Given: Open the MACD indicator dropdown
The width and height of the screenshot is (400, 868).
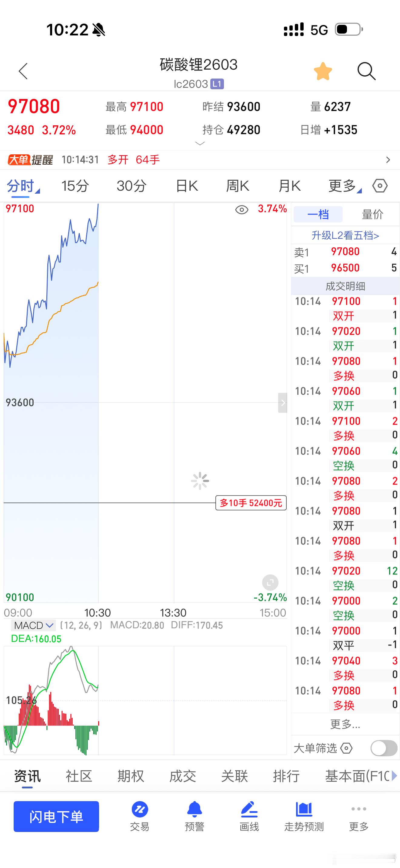Looking at the screenshot, I should pos(33,625).
